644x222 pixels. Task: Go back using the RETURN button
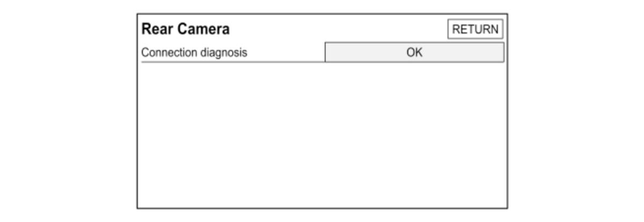475,29
